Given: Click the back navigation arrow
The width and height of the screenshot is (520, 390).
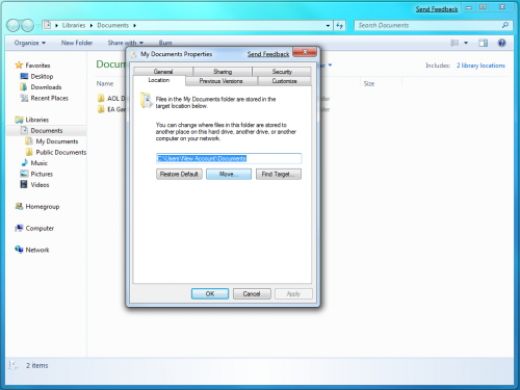Looking at the screenshot, I should (13, 25).
